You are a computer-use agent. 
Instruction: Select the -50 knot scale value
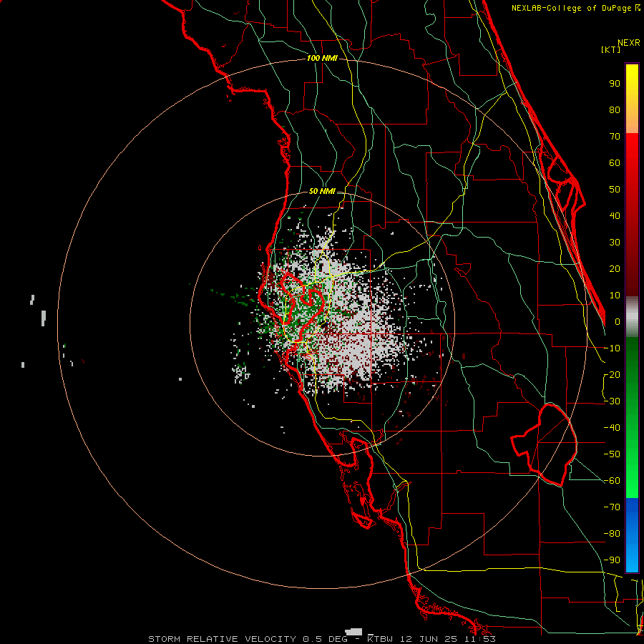[x=612, y=454]
